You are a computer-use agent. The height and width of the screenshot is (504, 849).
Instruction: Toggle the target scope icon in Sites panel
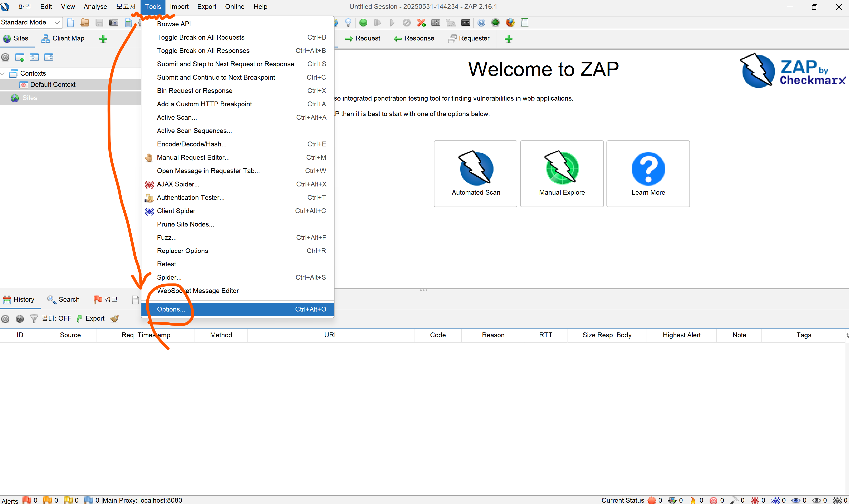tap(5, 57)
